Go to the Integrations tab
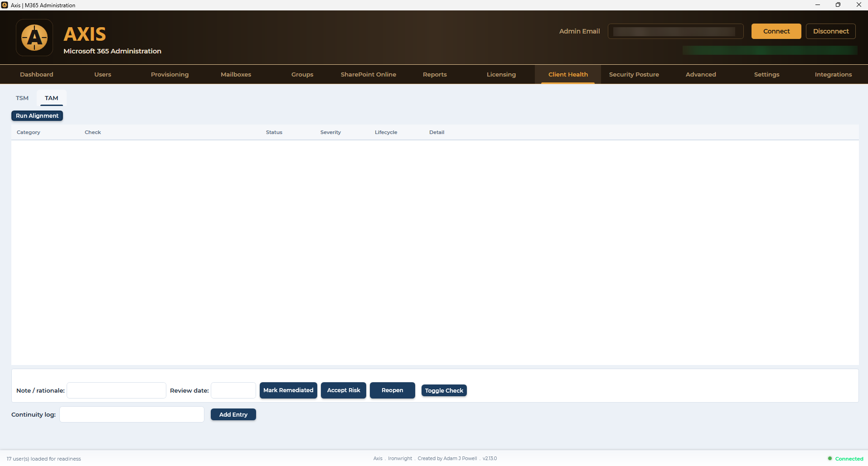Image resolution: width=868 pixels, height=466 pixels. (x=833, y=74)
